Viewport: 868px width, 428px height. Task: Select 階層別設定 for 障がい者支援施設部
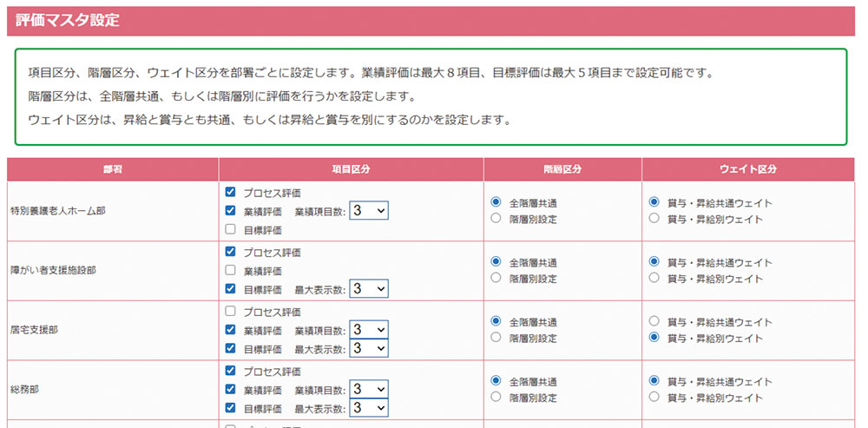496,279
